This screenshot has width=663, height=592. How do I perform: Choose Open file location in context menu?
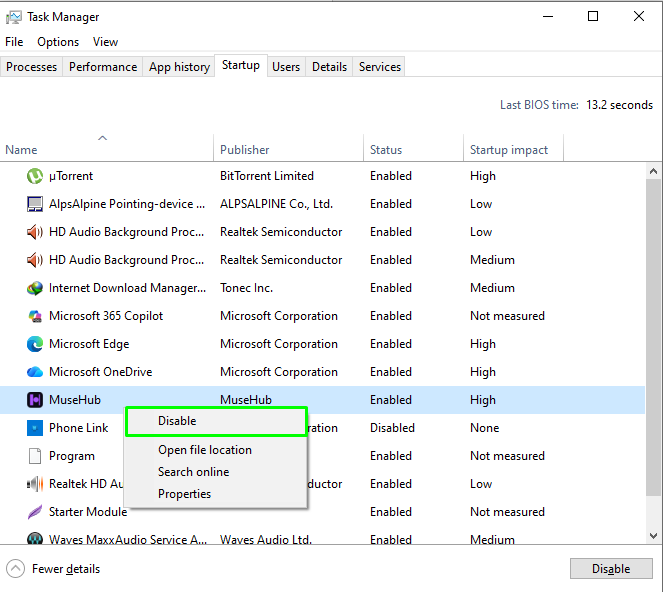[x=216, y=450]
